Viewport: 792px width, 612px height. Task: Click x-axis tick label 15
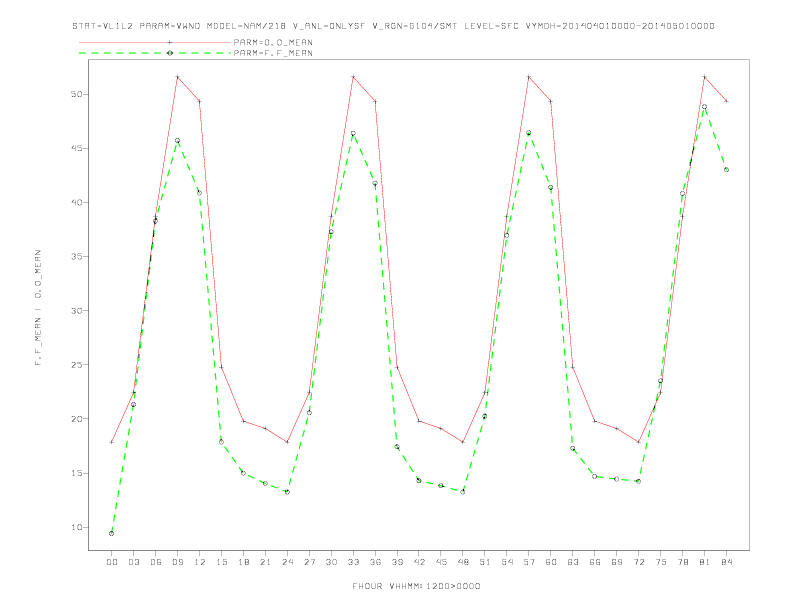[x=221, y=562]
